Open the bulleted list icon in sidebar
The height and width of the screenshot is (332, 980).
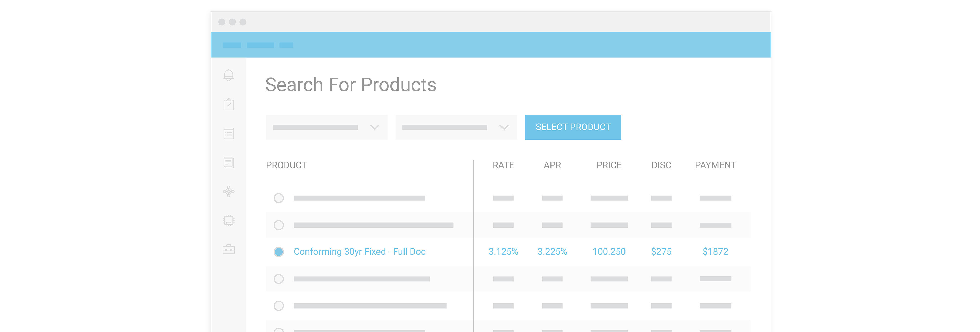coord(229,133)
